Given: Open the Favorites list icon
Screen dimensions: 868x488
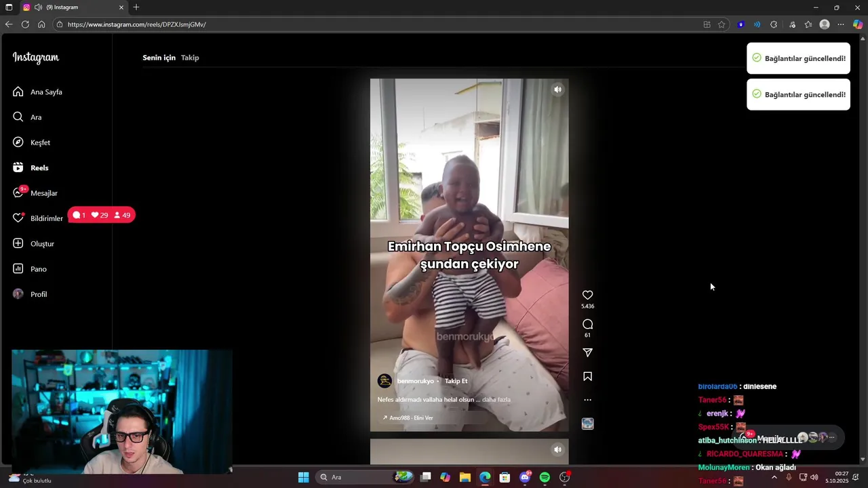Looking at the screenshot, I should 808,24.
